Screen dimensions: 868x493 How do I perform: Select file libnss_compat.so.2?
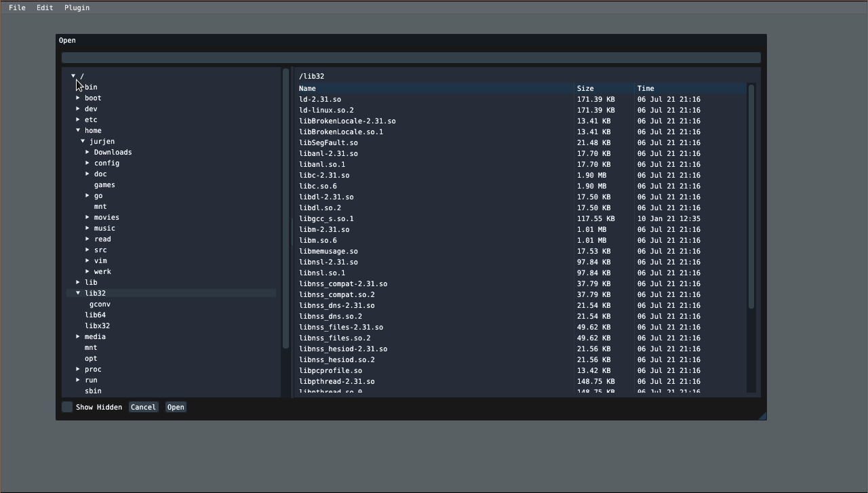[x=337, y=294]
